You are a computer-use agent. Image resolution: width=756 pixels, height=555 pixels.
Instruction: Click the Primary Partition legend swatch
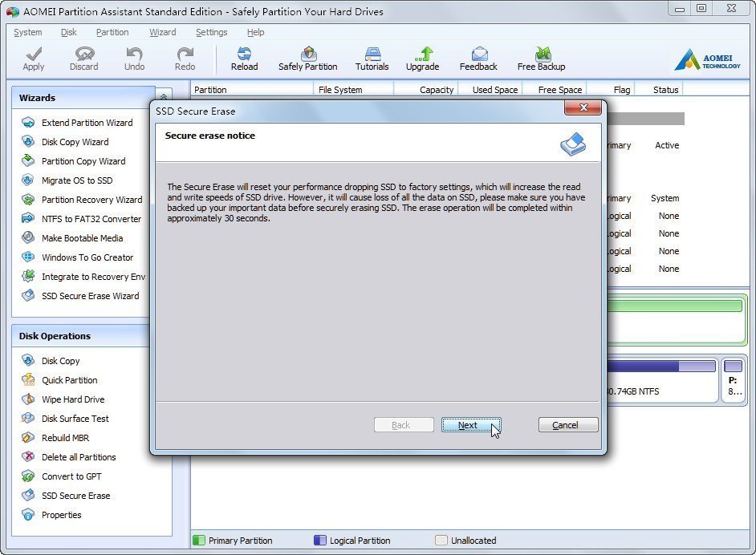click(199, 540)
